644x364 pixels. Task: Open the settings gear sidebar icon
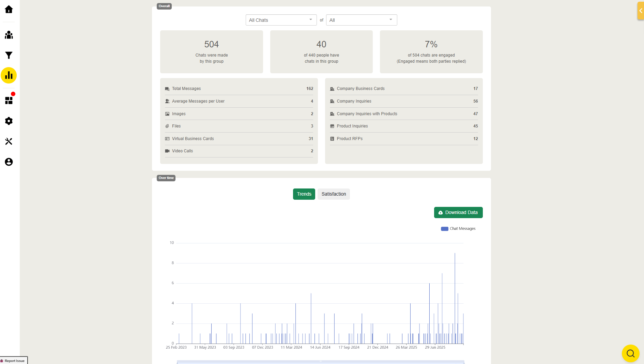(x=9, y=121)
